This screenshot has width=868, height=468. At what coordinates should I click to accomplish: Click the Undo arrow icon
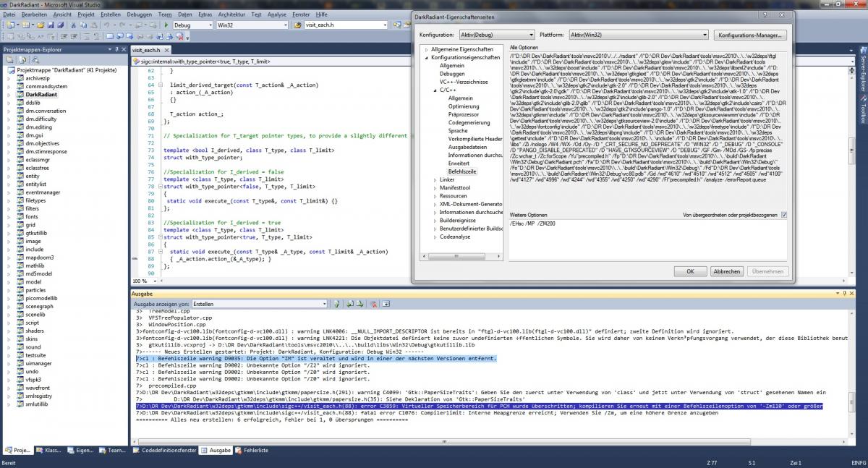point(106,25)
